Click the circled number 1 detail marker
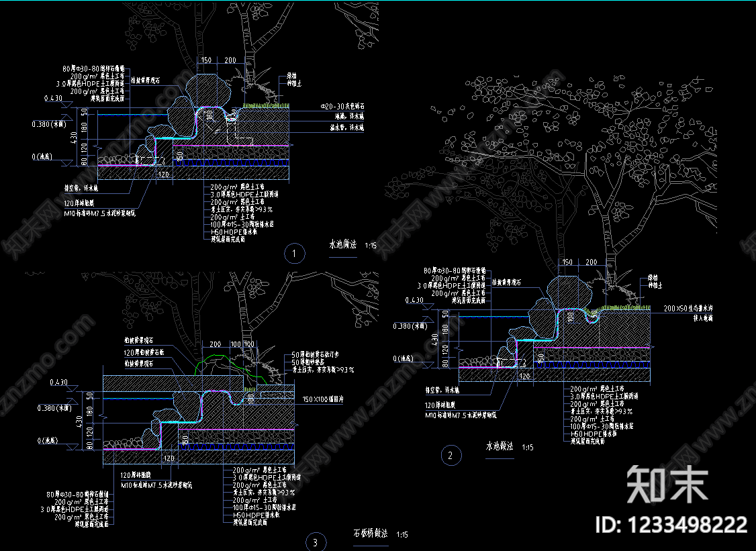 [x=295, y=254]
